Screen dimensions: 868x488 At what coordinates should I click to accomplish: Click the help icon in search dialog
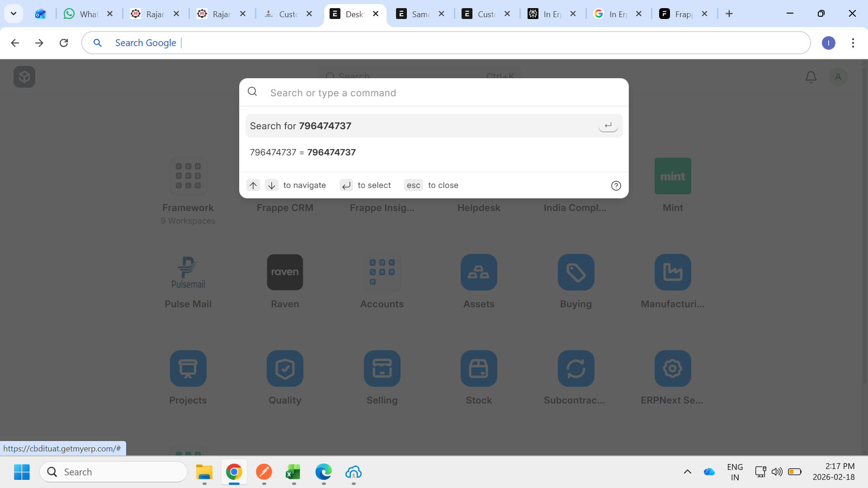coord(616,186)
